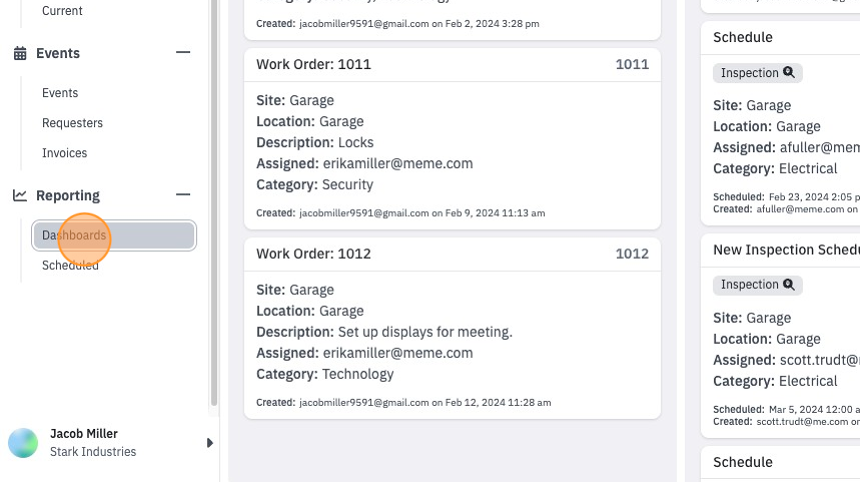The height and width of the screenshot is (482, 860).
Task: Click the sidebar vertical scrollbar
Action: point(214,203)
